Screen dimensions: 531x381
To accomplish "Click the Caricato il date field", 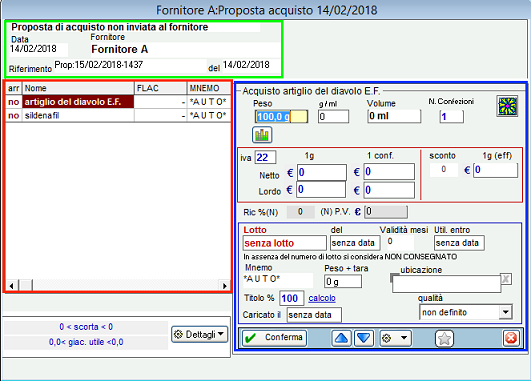I will tap(314, 315).
